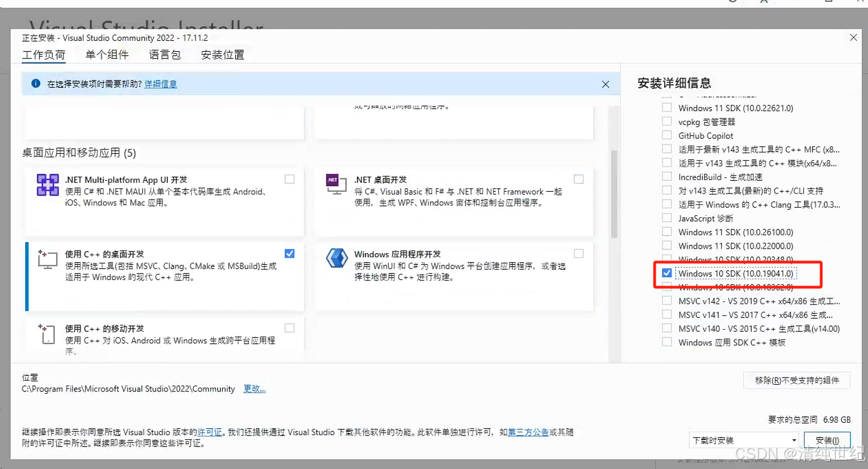Select the 使用 C++ 的桌面开发 workload title
Screen dimensions: 868x469
[104, 254]
